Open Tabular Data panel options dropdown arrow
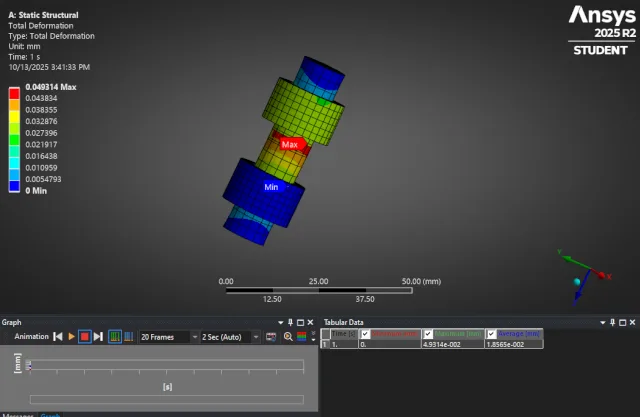Image resolution: width=640 pixels, height=417 pixels. pyautogui.click(x=602, y=322)
